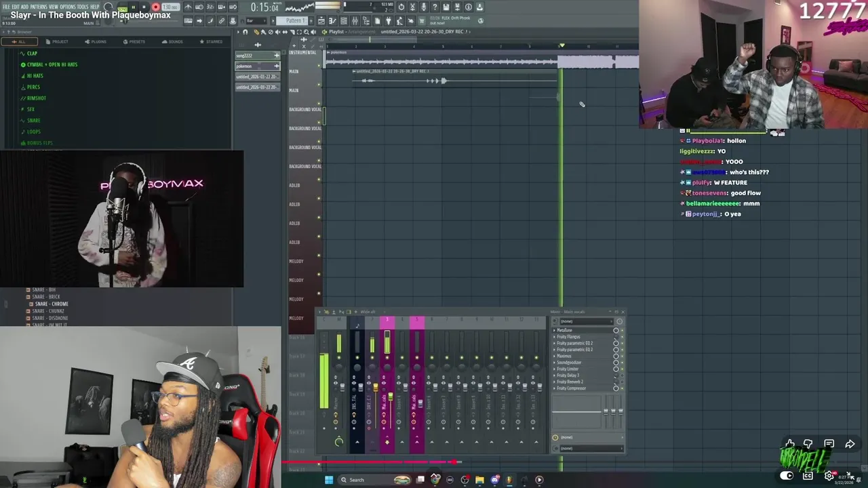Open the piano roll keyboard icon
The width and height of the screenshot is (868, 488).
pos(188,21)
